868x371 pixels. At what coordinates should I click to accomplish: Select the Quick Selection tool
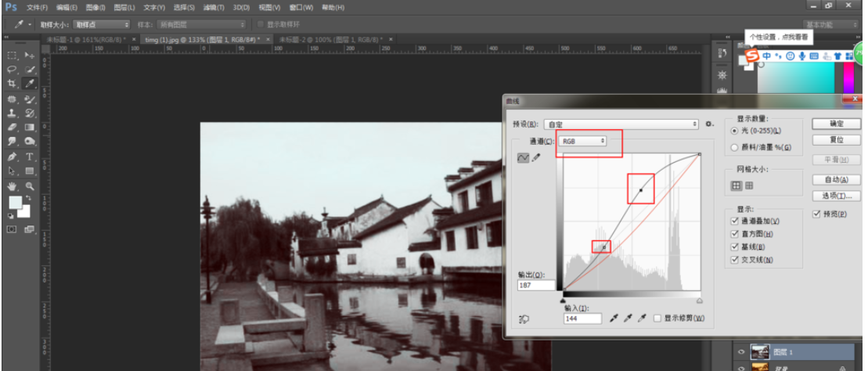tap(30, 70)
